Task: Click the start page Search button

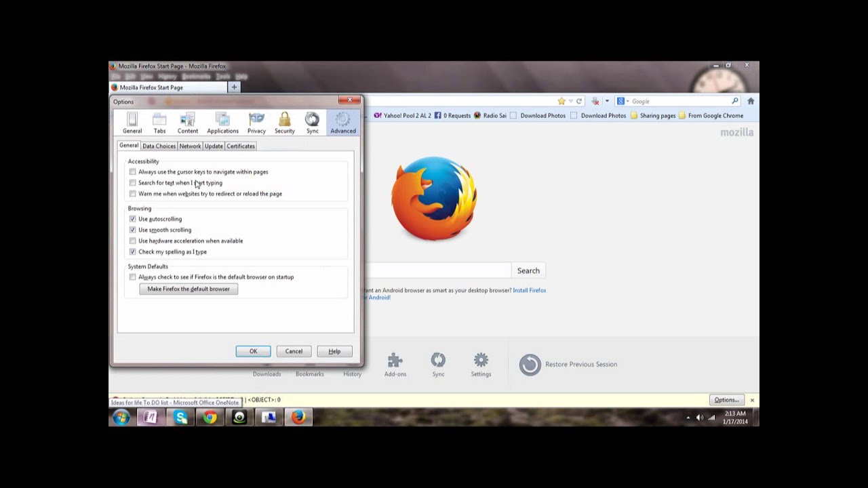Action: click(528, 270)
